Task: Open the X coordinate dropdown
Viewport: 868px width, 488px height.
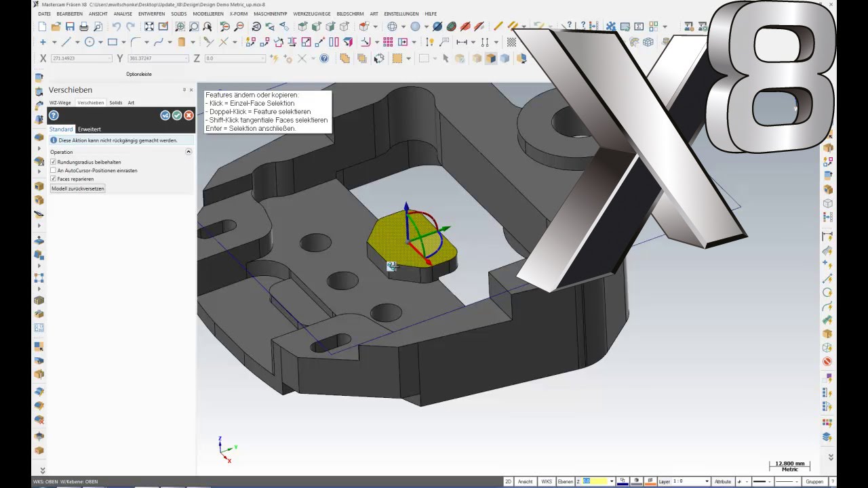Action: click(109, 58)
